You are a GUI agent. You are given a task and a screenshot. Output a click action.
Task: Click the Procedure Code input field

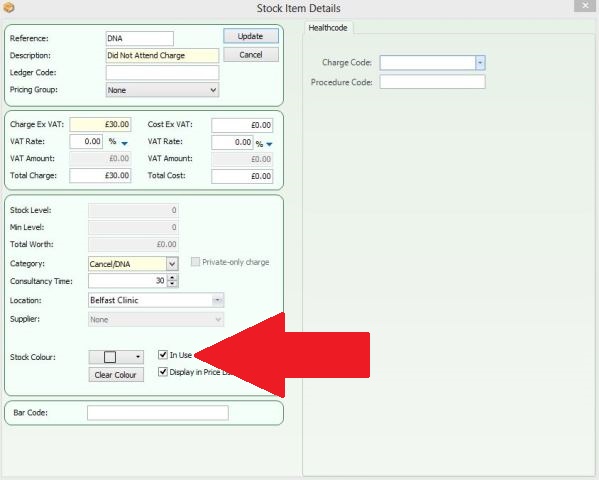point(432,82)
